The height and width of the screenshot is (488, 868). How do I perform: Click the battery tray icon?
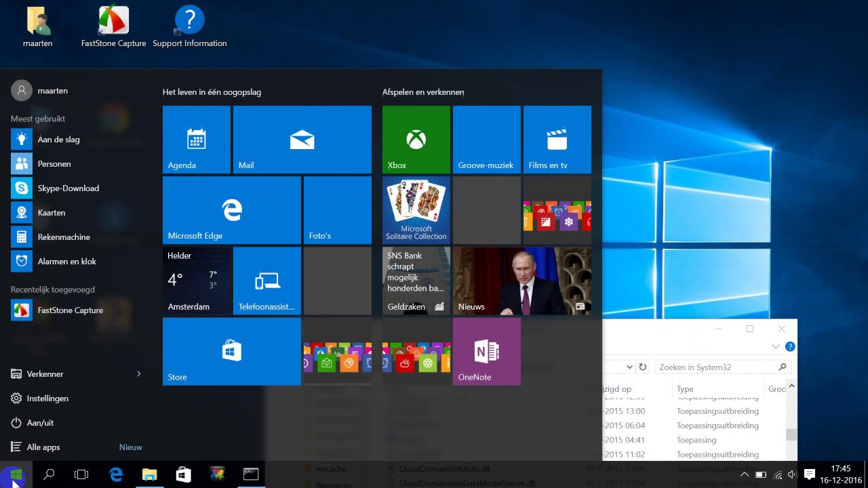761,475
